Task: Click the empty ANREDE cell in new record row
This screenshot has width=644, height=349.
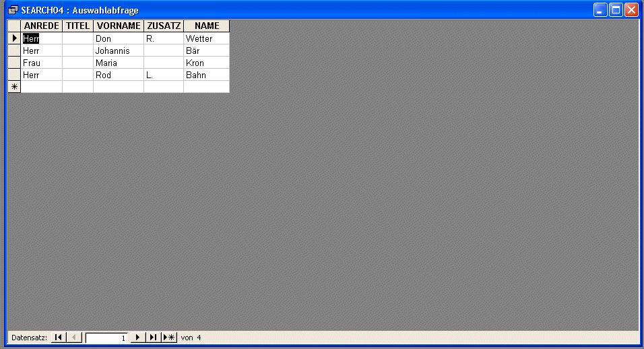Action: coord(42,87)
